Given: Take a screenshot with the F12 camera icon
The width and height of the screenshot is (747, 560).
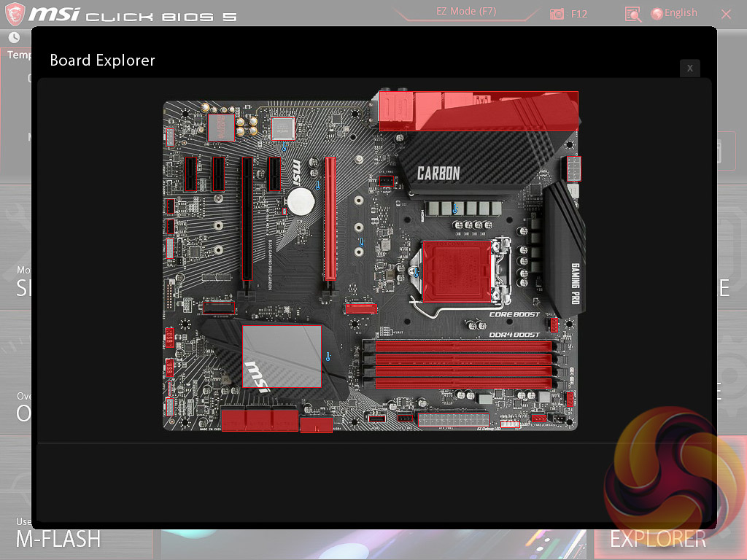Looking at the screenshot, I should point(557,14).
